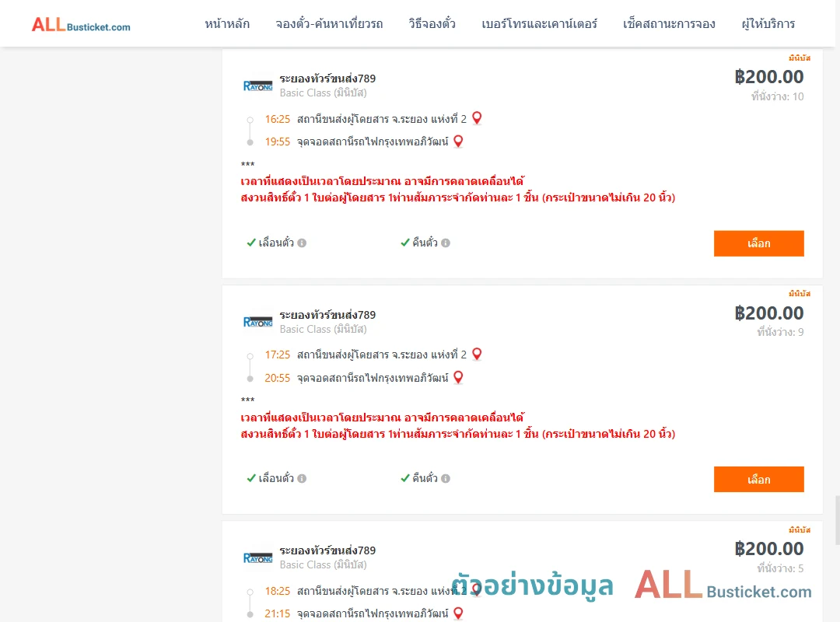Click the คืนตั๋ว label in 17:25 card
Image resolution: width=840 pixels, height=622 pixels.
(x=425, y=478)
